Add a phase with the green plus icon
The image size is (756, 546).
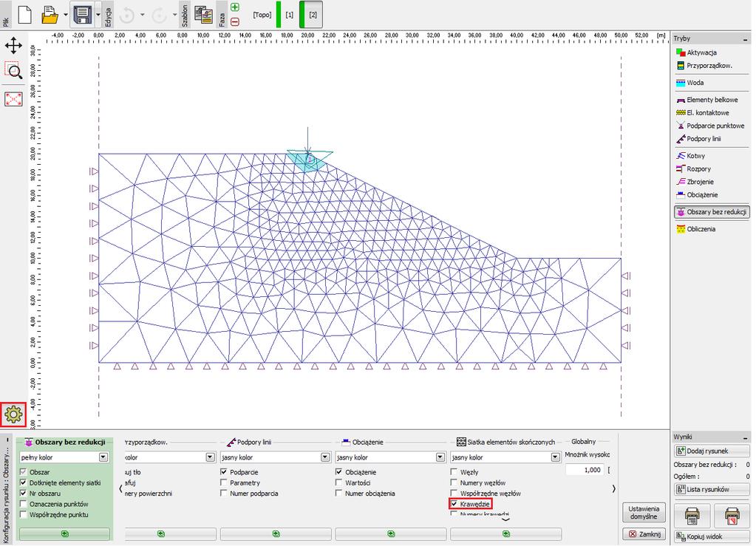pyautogui.click(x=235, y=7)
